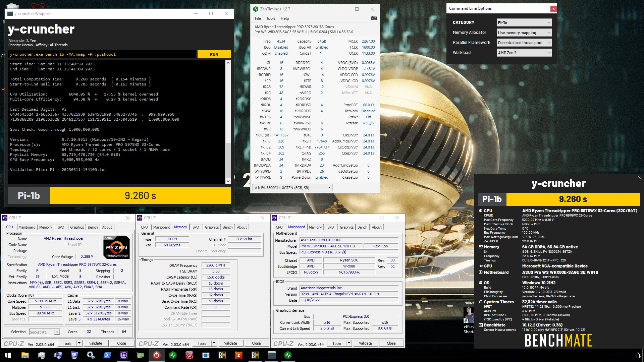Viewport: 644px width, 362px height.
Task: Open the Tools menu in ZenTimings
Action: 271,18
